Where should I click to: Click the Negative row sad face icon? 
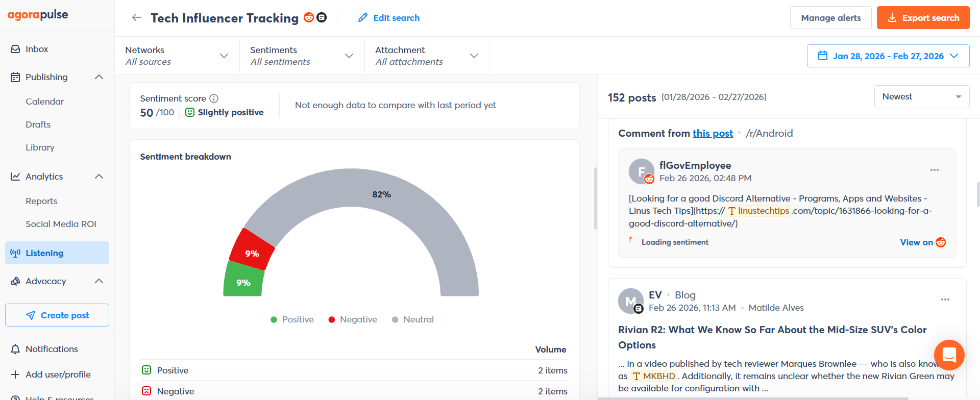[x=146, y=391]
